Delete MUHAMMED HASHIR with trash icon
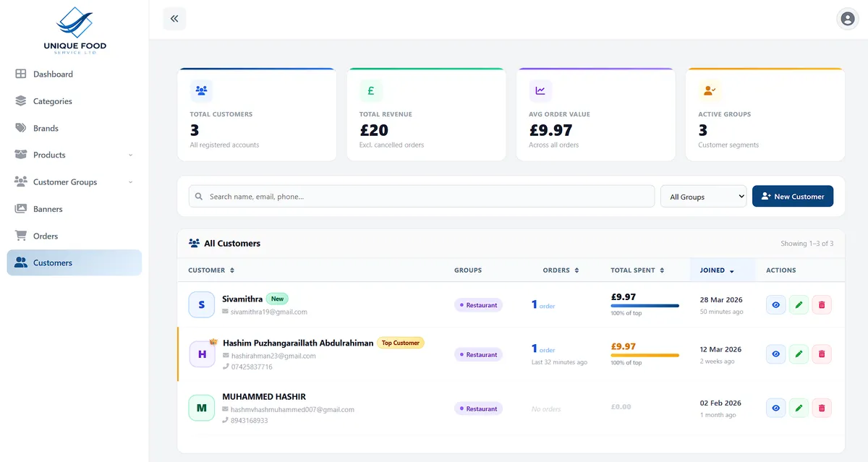 click(x=822, y=408)
